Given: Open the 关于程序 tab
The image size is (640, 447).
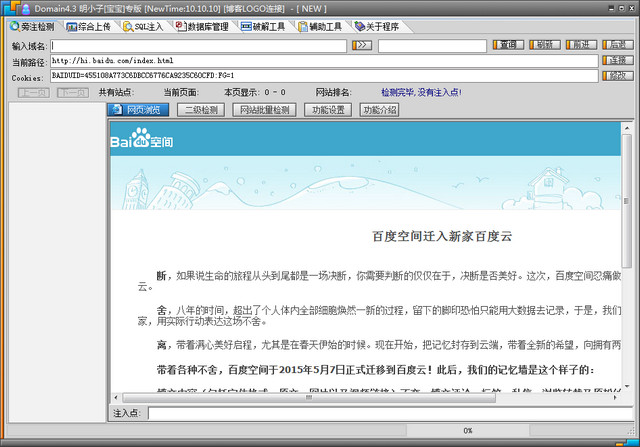Looking at the screenshot, I should coord(377,27).
